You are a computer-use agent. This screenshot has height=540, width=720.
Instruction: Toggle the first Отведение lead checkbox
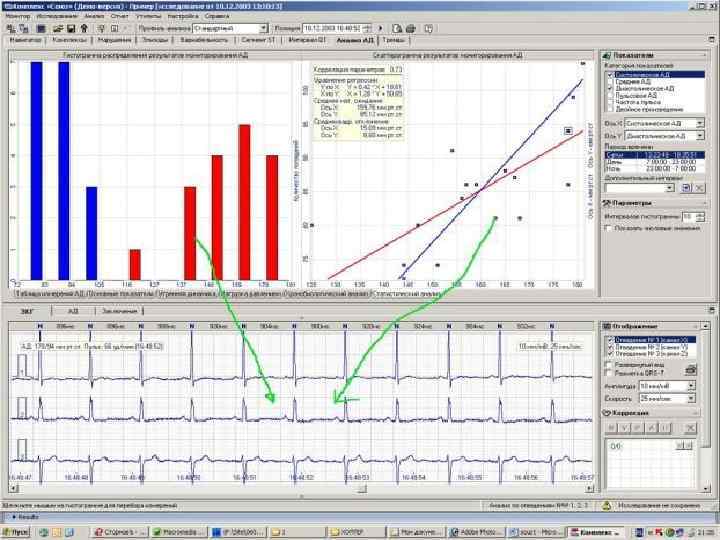(x=611, y=340)
